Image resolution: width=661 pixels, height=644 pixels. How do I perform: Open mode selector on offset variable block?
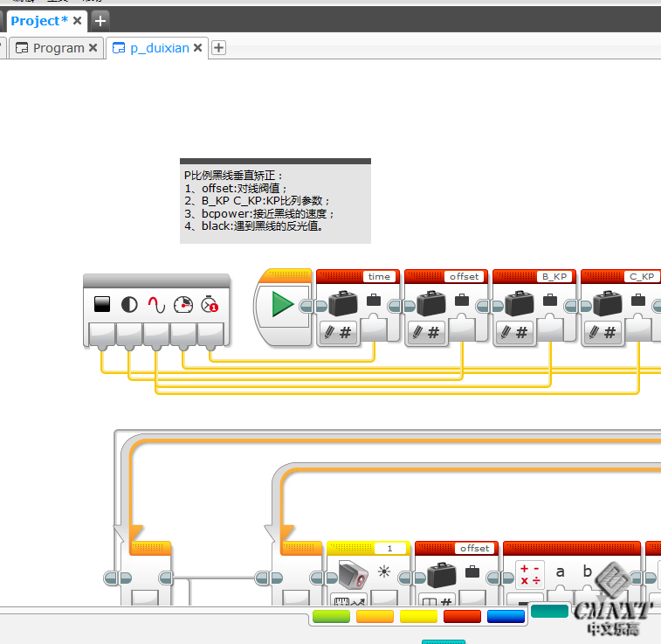pos(425,332)
